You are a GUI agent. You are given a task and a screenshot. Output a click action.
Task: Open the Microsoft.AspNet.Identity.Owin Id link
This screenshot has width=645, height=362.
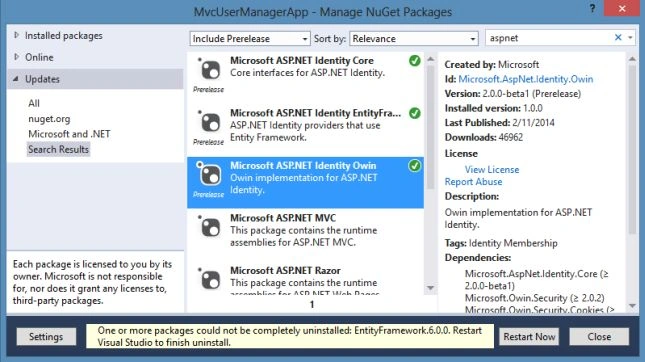tap(526, 79)
